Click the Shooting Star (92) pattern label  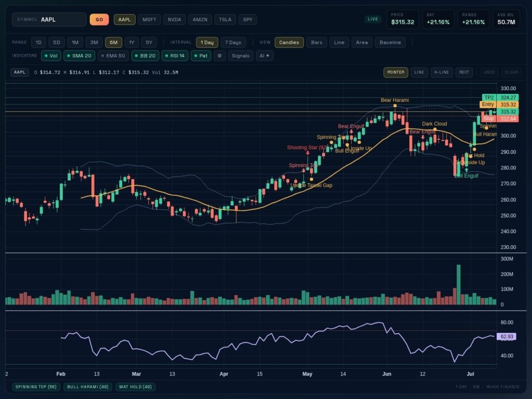308,148
